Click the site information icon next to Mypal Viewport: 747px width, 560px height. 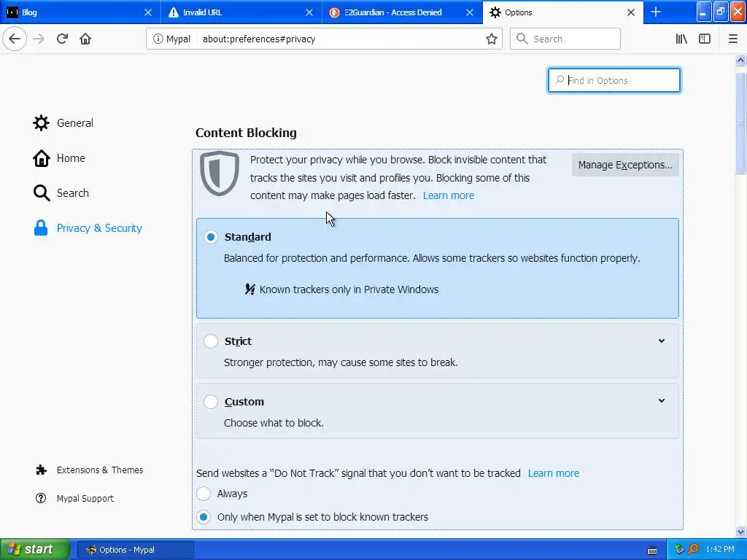[158, 39]
